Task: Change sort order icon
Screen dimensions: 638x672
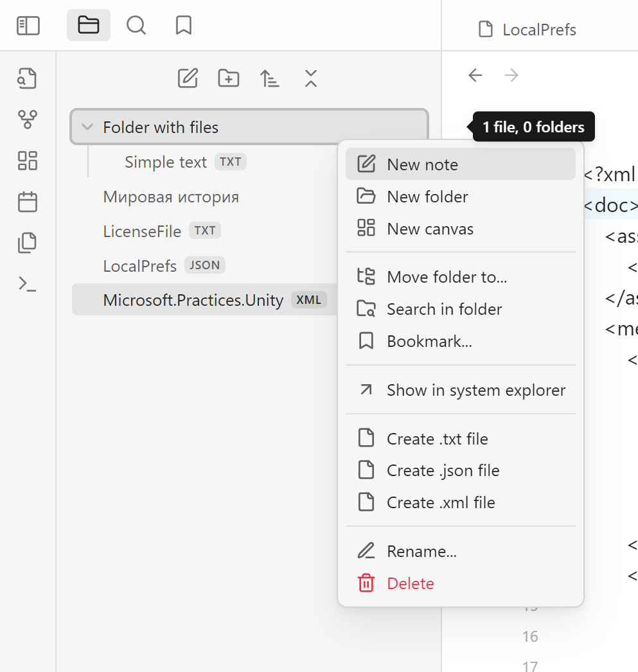Action: 269,78
